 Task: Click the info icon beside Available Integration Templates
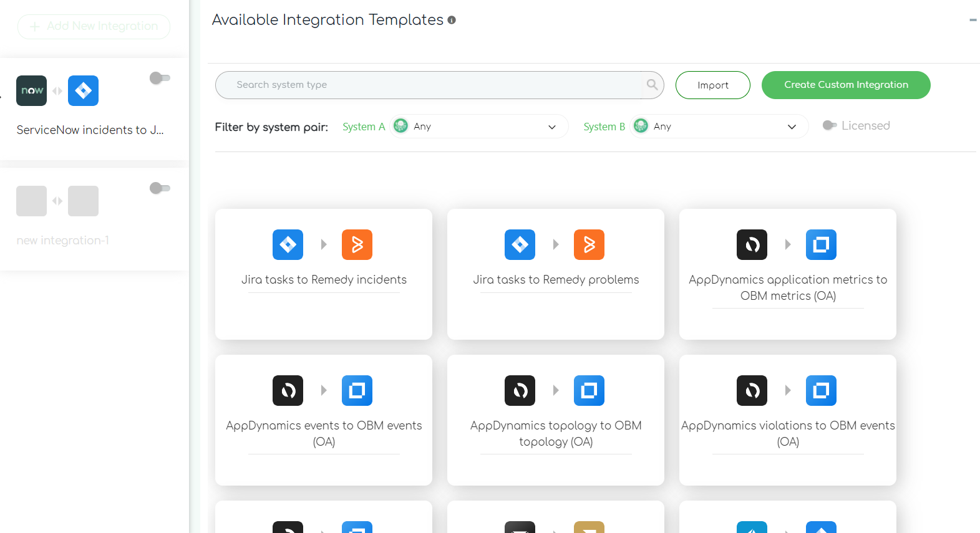pyautogui.click(x=452, y=20)
